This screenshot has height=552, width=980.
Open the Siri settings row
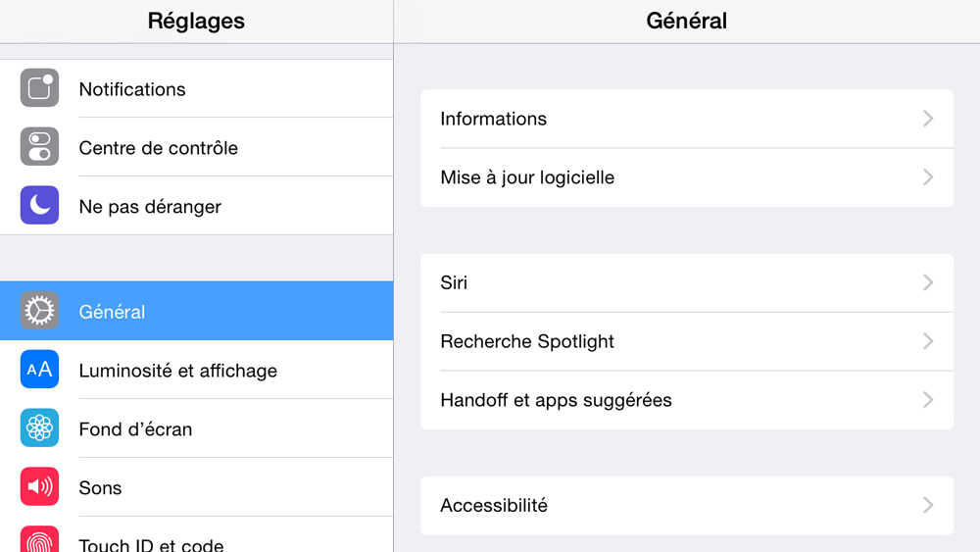pos(454,282)
